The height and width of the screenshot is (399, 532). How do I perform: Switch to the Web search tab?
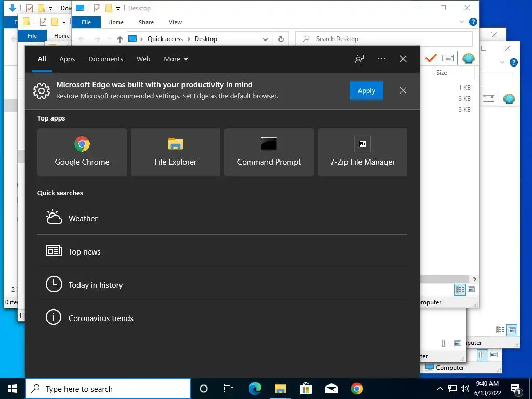[x=143, y=59]
